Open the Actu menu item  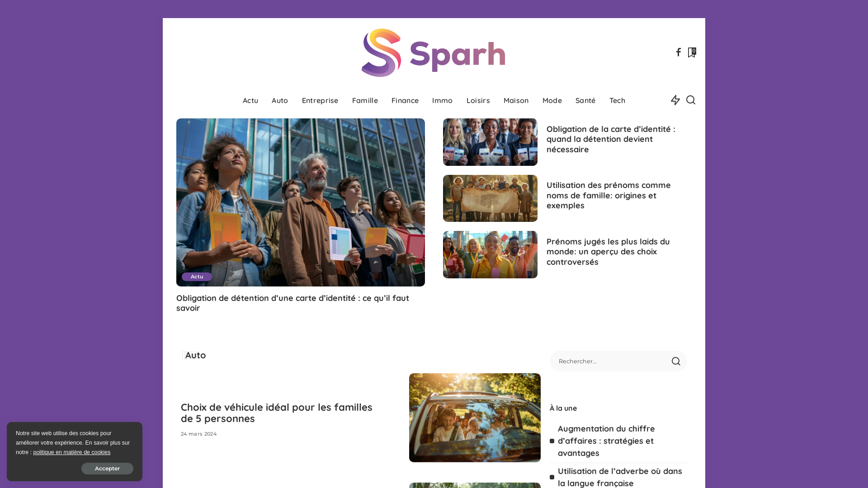pyautogui.click(x=250, y=100)
